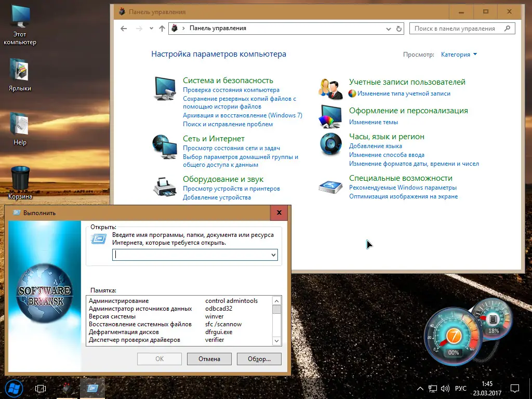Expand the Открыть combo box in Выполнить

click(x=274, y=255)
